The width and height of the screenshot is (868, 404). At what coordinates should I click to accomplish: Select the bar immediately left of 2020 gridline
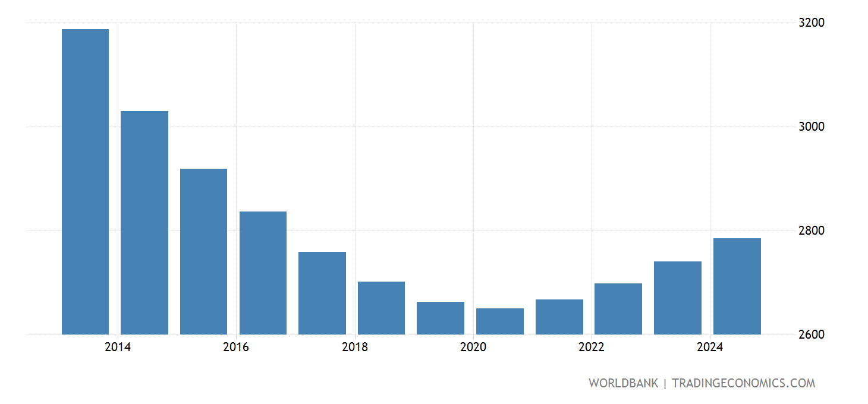click(440, 318)
